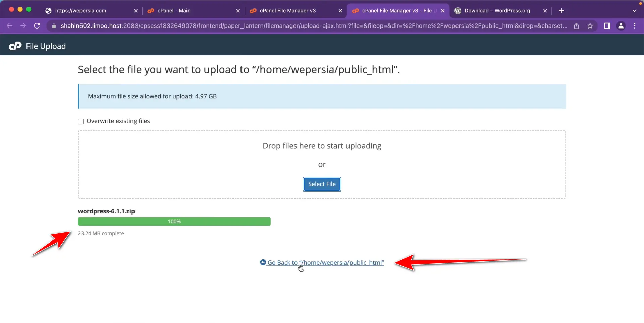644x323 pixels.
Task: Click the wordpress-6.1.1.zip progress bar
Action: [174, 221]
